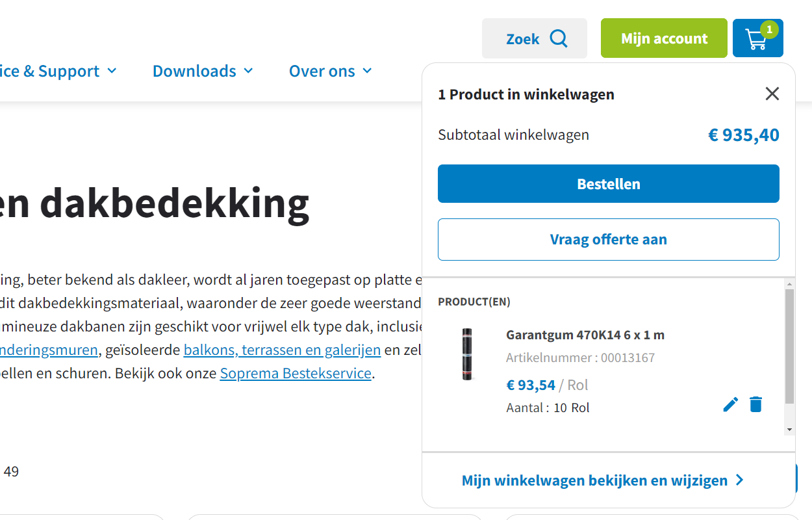
Task: Click arrow beside Mijn winkelwagen bekijken
Action: (x=739, y=480)
